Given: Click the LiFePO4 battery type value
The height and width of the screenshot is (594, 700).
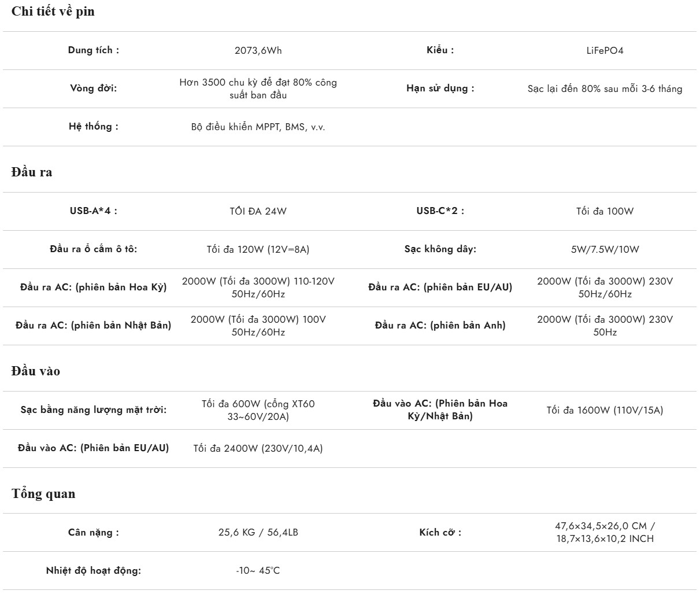Looking at the screenshot, I should point(605,50).
